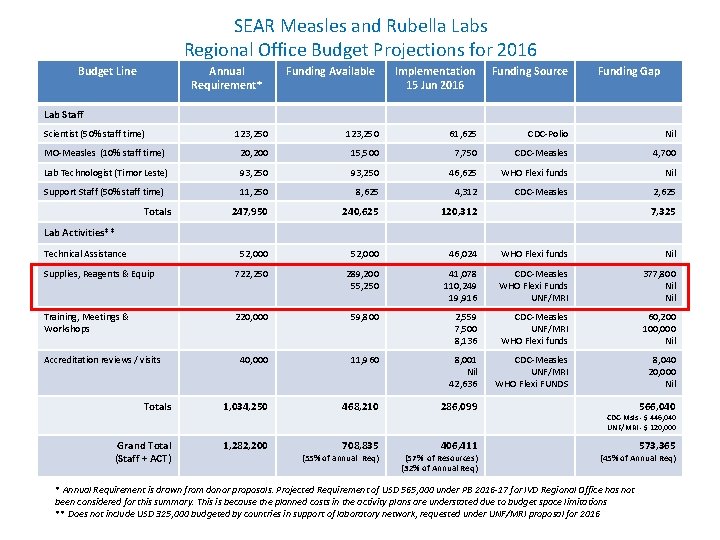Click the title 'SEAR Measles and Rubella Labs'
720x540 pixels.
(360, 25)
